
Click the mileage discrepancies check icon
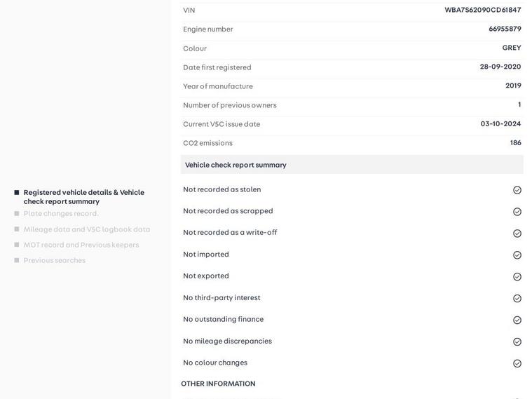[517, 342]
